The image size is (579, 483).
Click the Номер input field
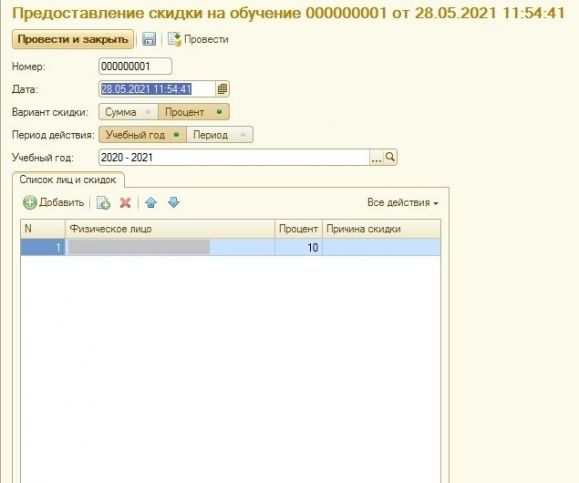(135, 66)
